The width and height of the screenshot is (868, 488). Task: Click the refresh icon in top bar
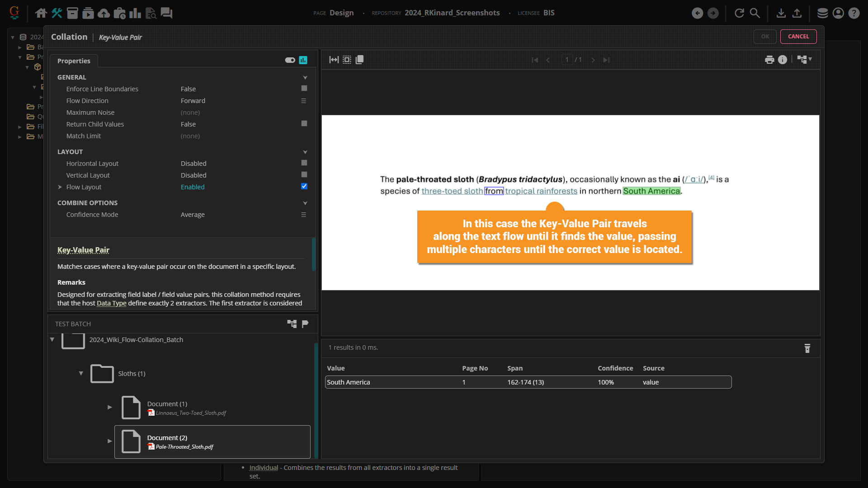coord(739,13)
